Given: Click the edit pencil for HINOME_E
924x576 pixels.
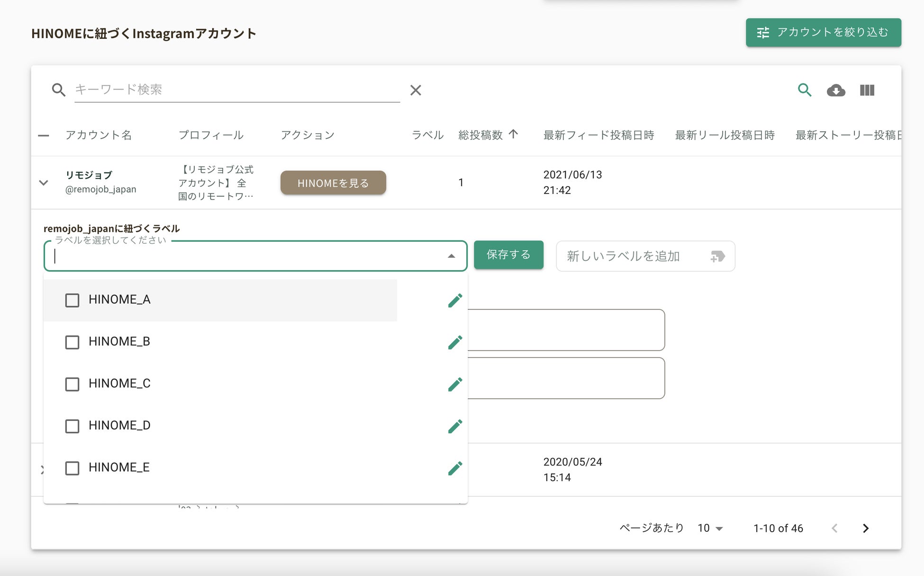Looking at the screenshot, I should click(x=455, y=468).
